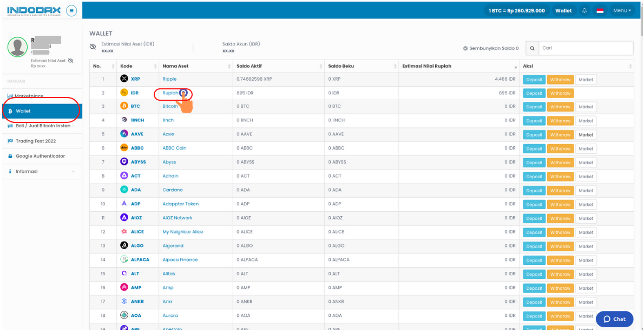Sort table by the Saldo Aktif column

[x=279, y=66]
